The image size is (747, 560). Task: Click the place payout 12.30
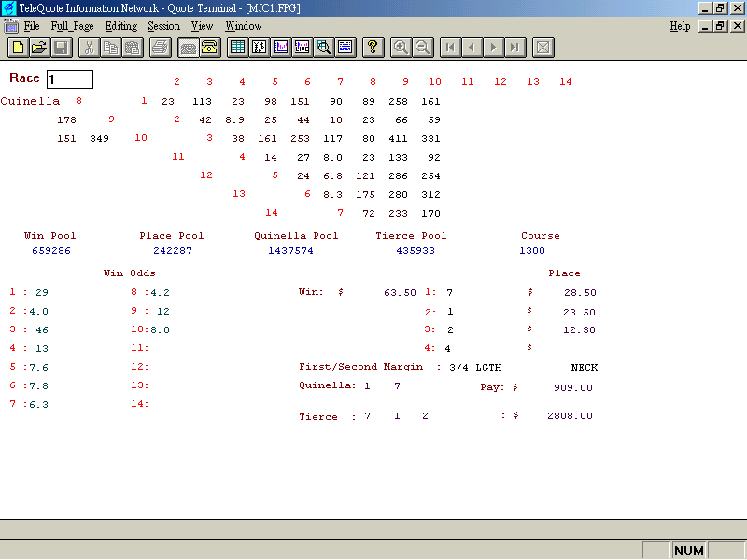579,329
